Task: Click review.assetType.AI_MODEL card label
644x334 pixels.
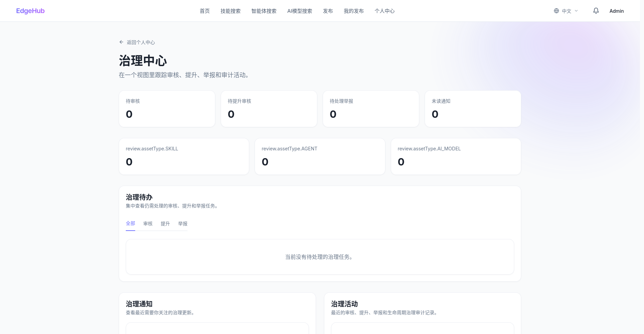Action: (429, 149)
